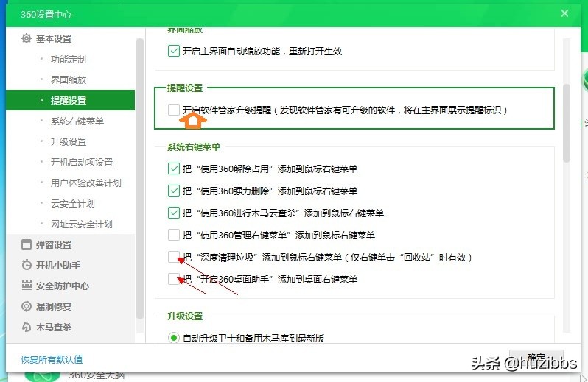Viewport: 588px width, 382px height.
Task: Collapse the 基本设置 section
Action: point(54,38)
